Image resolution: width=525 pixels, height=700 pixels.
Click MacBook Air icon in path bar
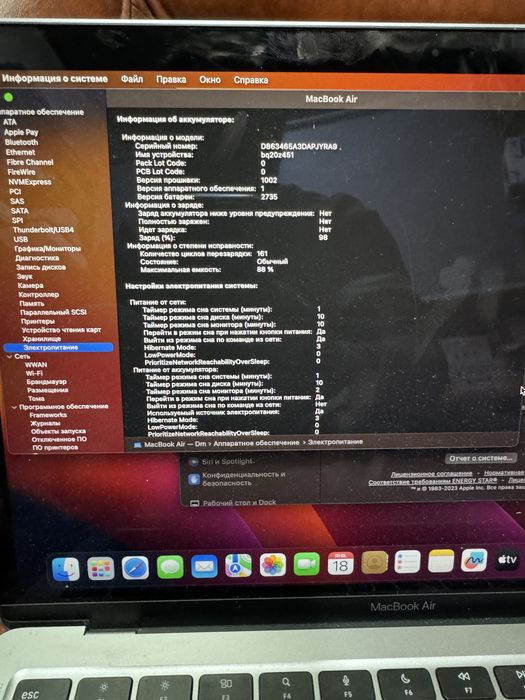[x=138, y=445]
